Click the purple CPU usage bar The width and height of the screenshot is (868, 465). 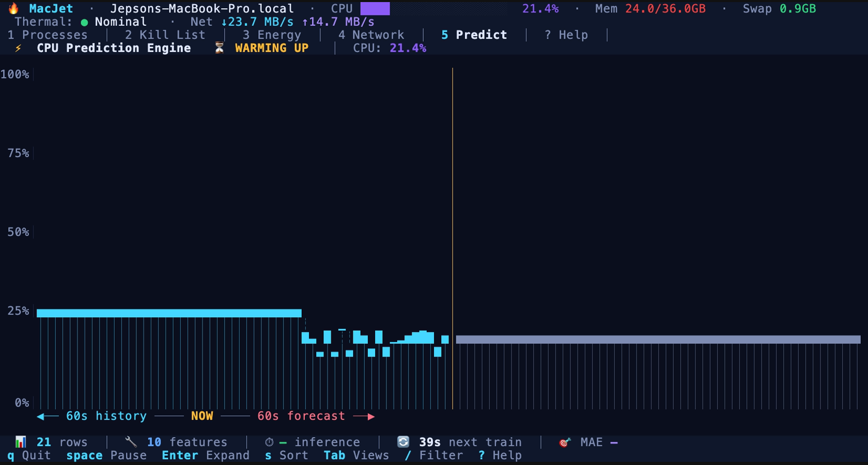click(x=375, y=9)
